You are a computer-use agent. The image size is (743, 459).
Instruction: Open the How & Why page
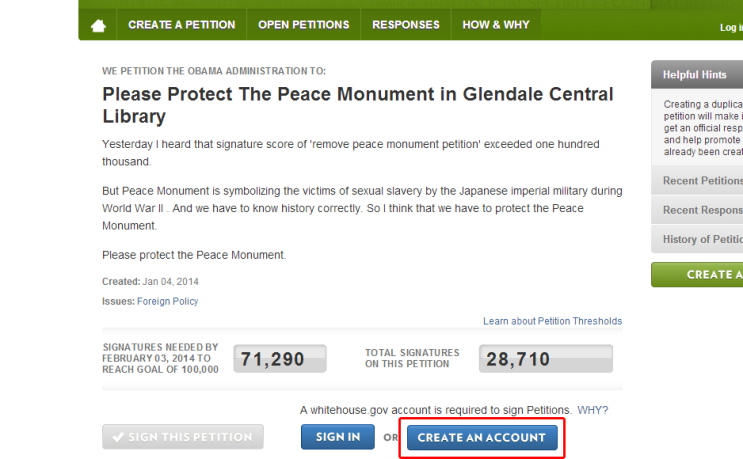pyautogui.click(x=496, y=25)
